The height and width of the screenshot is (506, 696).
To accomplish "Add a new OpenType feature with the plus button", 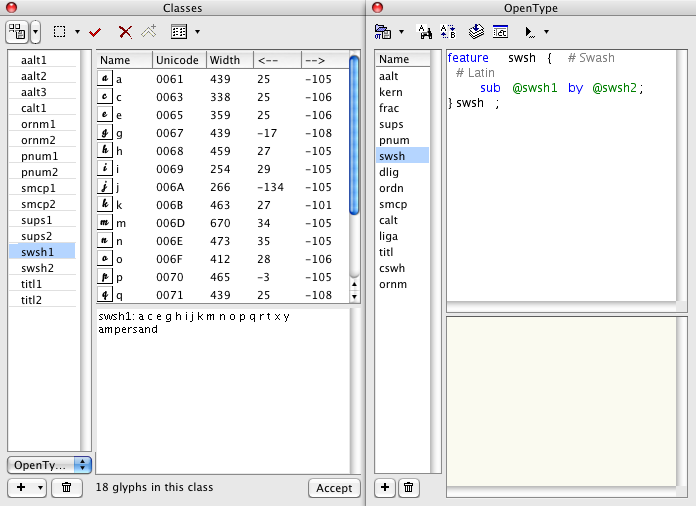I will 385,487.
